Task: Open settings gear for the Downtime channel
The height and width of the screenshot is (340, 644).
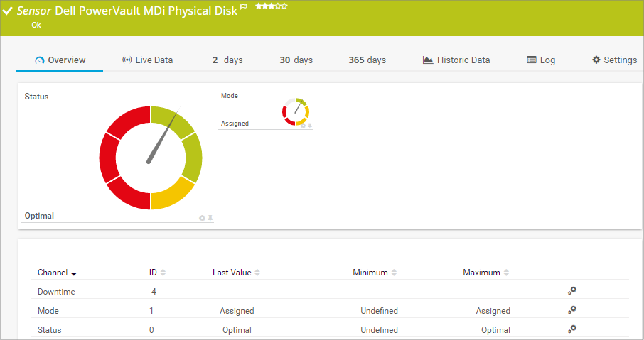Action: (x=571, y=290)
